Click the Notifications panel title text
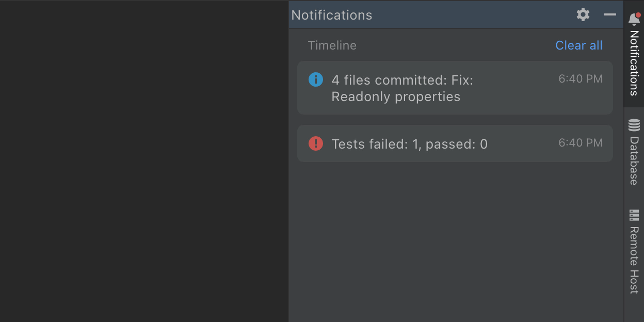Image resolution: width=644 pixels, height=322 pixels. coord(331,15)
